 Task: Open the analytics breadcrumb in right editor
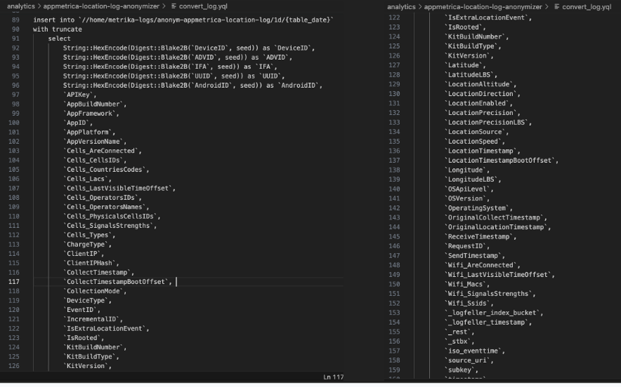(x=401, y=7)
